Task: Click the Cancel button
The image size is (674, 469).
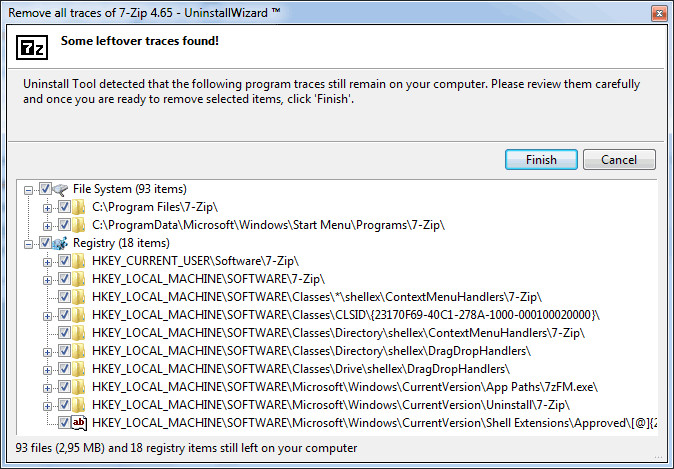Action: (x=619, y=159)
